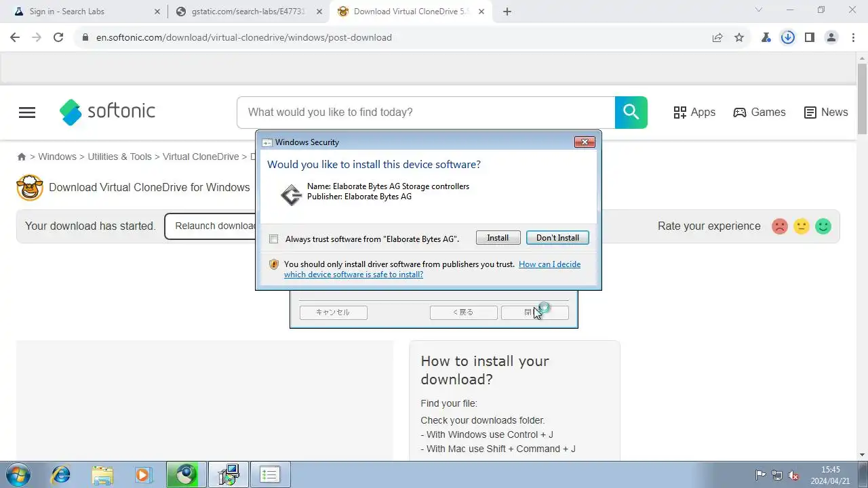868x488 pixels.
Task: Open Windows Explorer folder on taskbar
Action: tap(102, 474)
